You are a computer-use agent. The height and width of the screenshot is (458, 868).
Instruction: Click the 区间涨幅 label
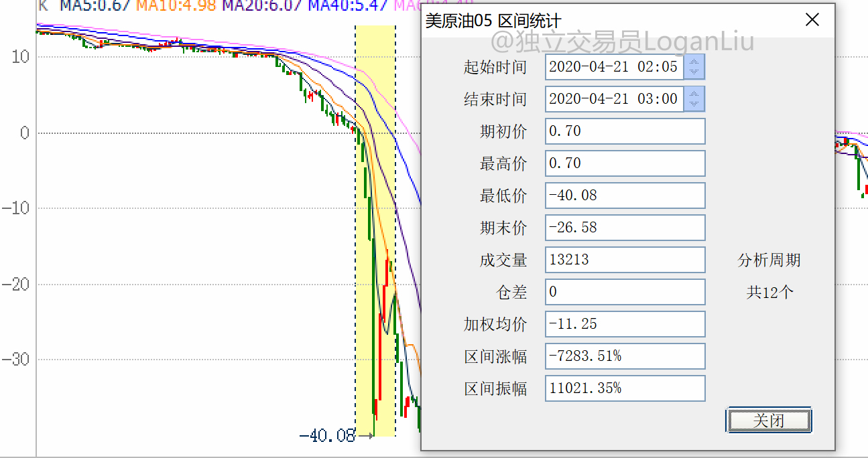pyautogui.click(x=496, y=357)
